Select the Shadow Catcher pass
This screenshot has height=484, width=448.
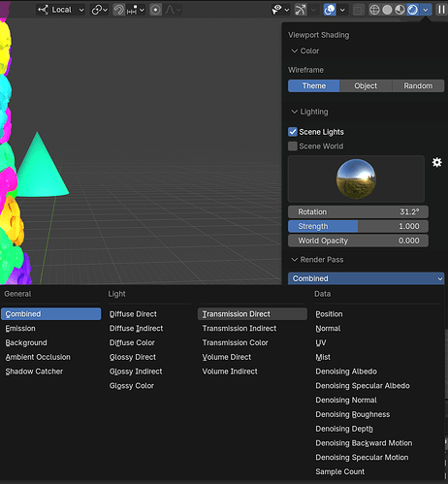51,371
